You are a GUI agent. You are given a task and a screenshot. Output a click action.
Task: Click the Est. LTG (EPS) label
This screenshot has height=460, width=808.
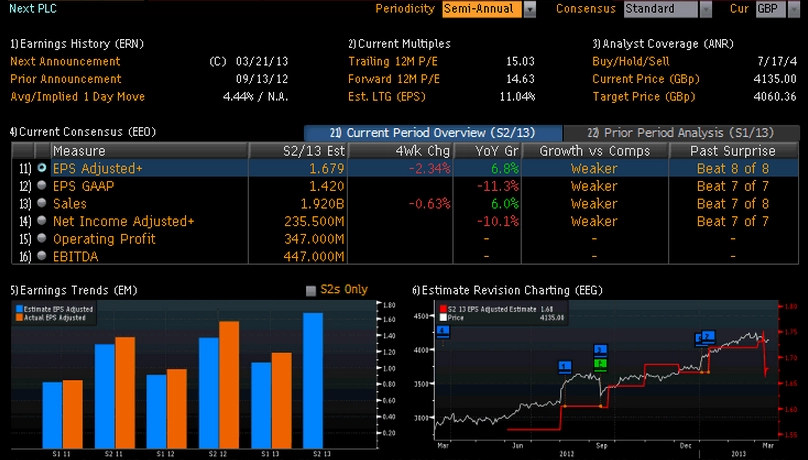pos(387,96)
